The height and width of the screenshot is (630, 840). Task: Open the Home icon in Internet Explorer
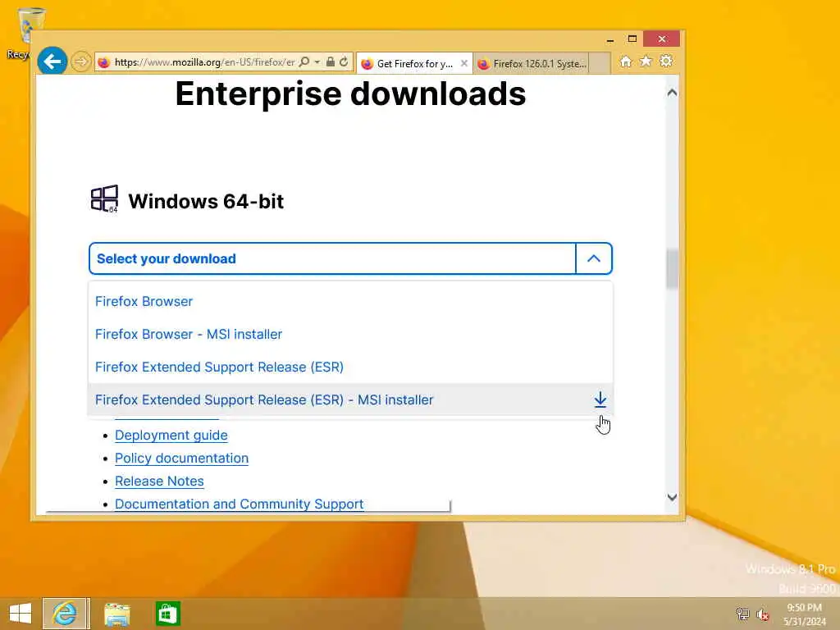click(626, 61)
